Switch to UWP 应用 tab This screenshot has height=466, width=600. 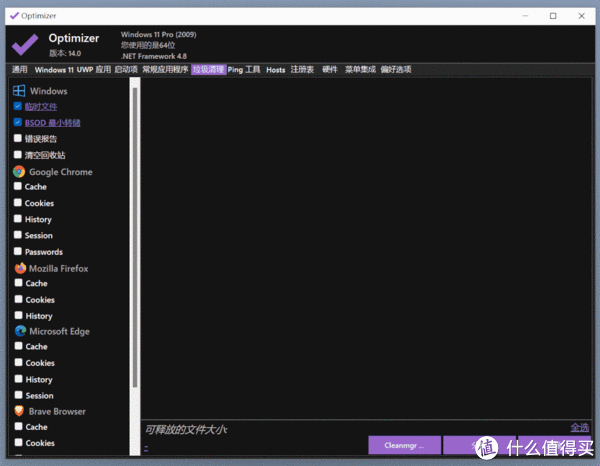click(x=94, y=70)
